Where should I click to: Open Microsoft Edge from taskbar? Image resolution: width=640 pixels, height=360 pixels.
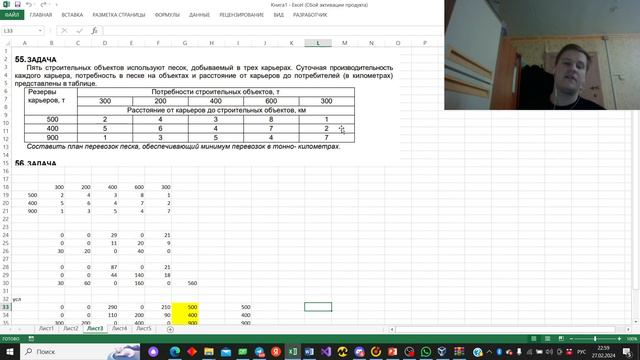pyautogui.click(x=175, y=351)
